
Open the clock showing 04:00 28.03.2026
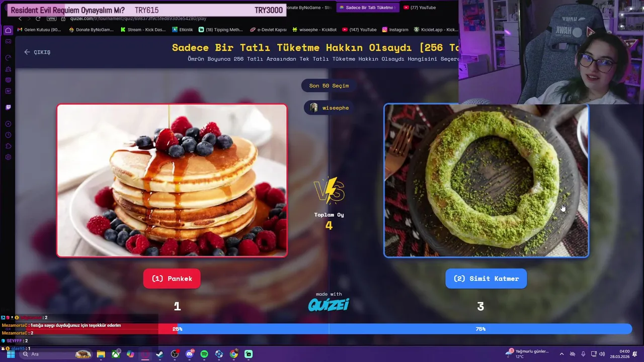tap(619, 354)
